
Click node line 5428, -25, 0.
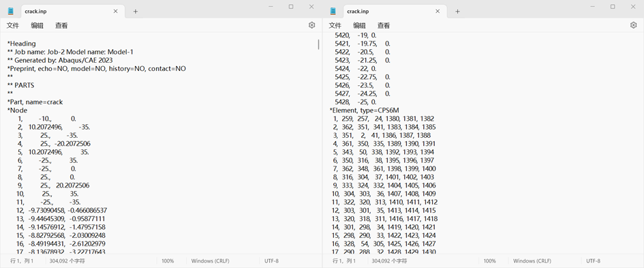[356, 102]
